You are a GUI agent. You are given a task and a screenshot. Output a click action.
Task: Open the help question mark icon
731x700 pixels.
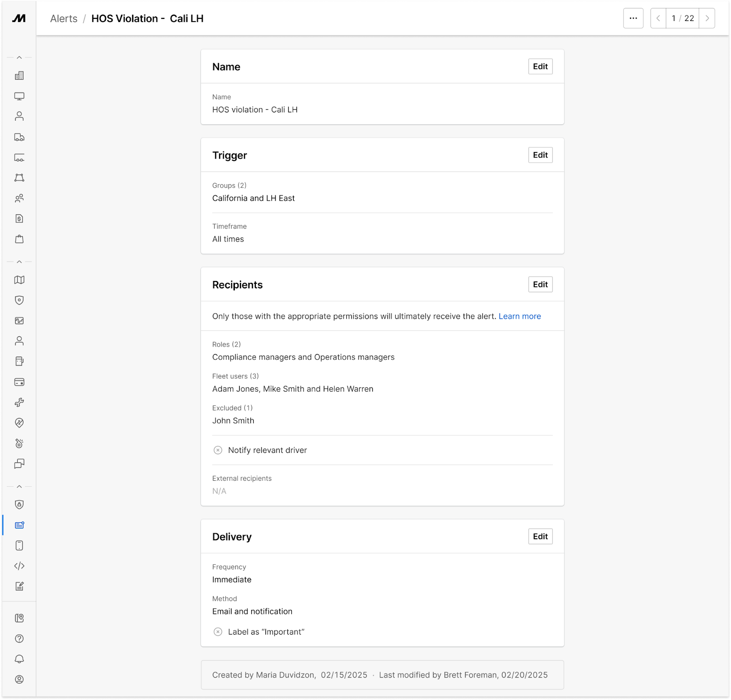tap(19, 639)
